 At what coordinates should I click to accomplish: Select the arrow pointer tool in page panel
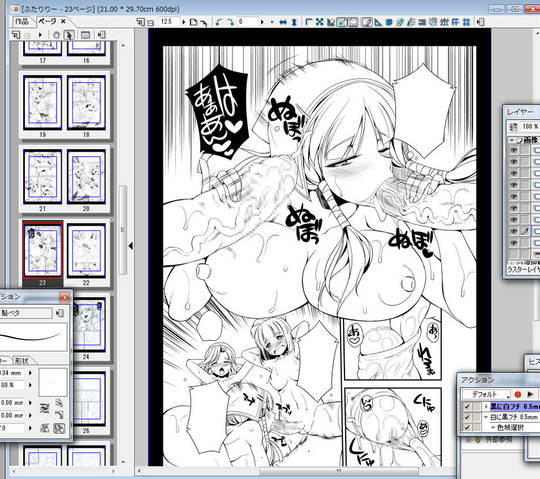pos(69,35)
